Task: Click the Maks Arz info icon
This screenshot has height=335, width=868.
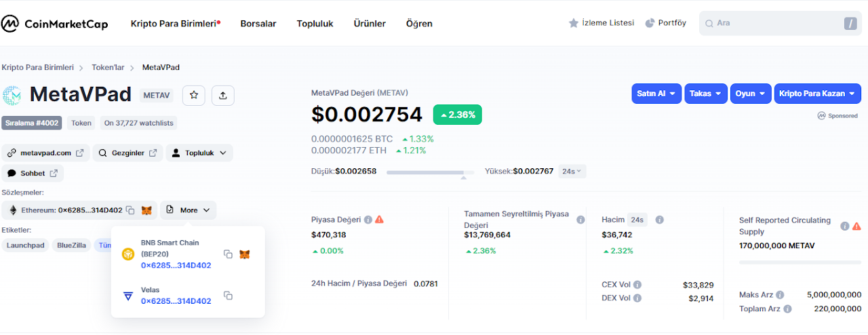Action: (x=780, y=295)
